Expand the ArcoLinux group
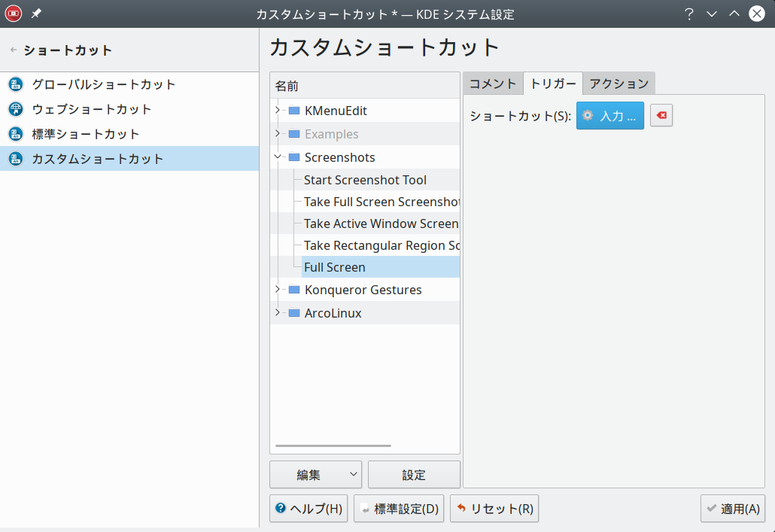Screen dimensions: 775x532 (x=278, y=313)
